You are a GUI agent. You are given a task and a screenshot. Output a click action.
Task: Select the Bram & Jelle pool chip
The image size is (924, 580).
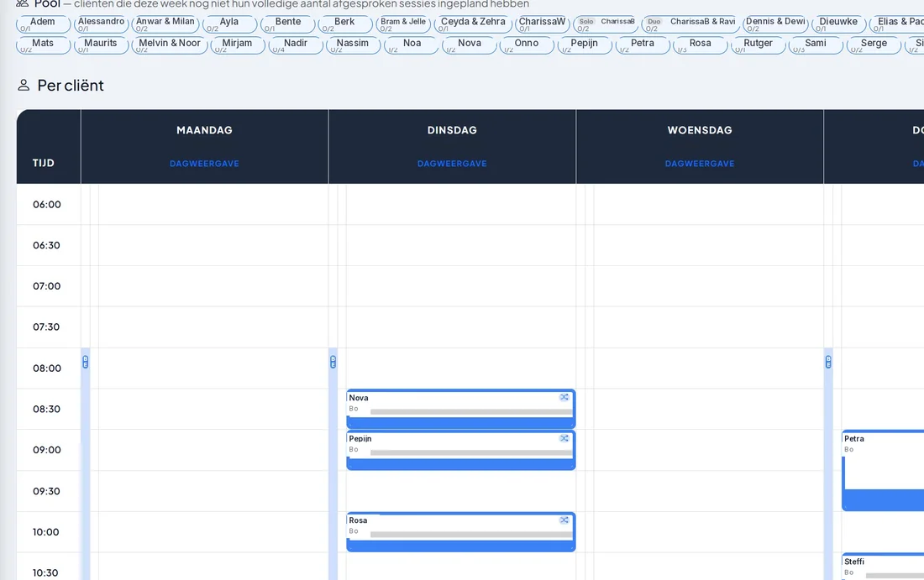(x=403, y=24)
